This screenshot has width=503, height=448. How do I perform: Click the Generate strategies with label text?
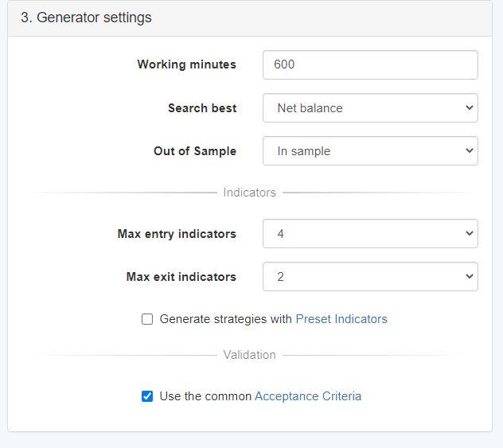(225, 319)
